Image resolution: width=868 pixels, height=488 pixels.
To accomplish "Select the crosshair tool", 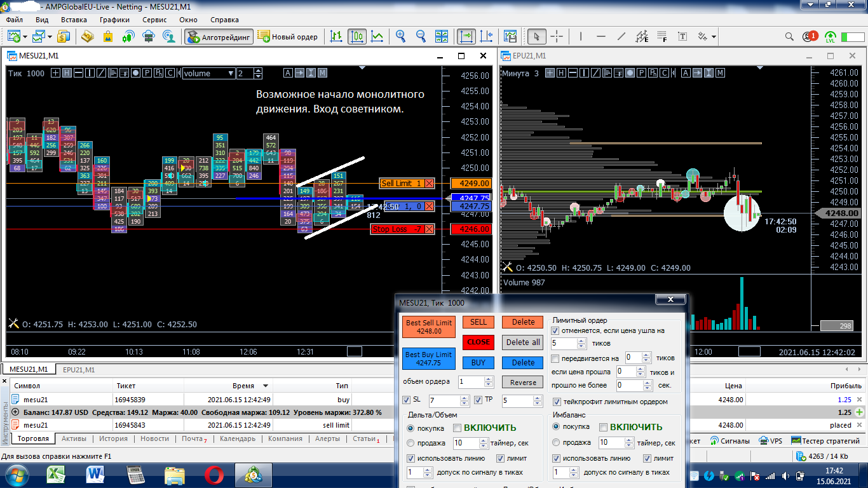I will pos(557,37).
